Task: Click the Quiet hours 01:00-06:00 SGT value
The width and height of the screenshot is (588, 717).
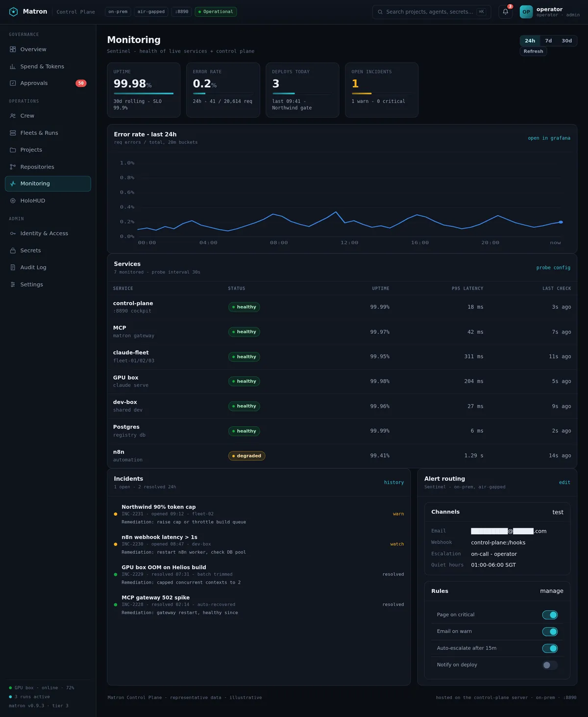Action: pyautogui.click(x=493, y=565)
